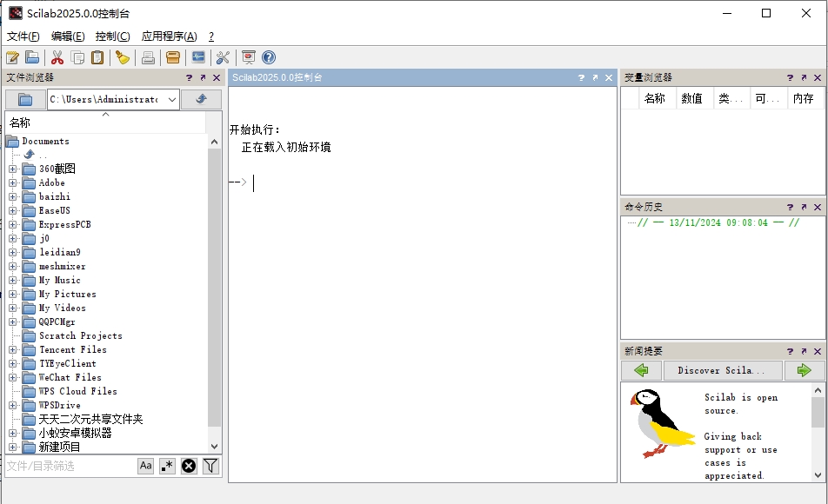Launch the SciNotes editor
This screenshot has height=504, width=828.
point(13,57)
